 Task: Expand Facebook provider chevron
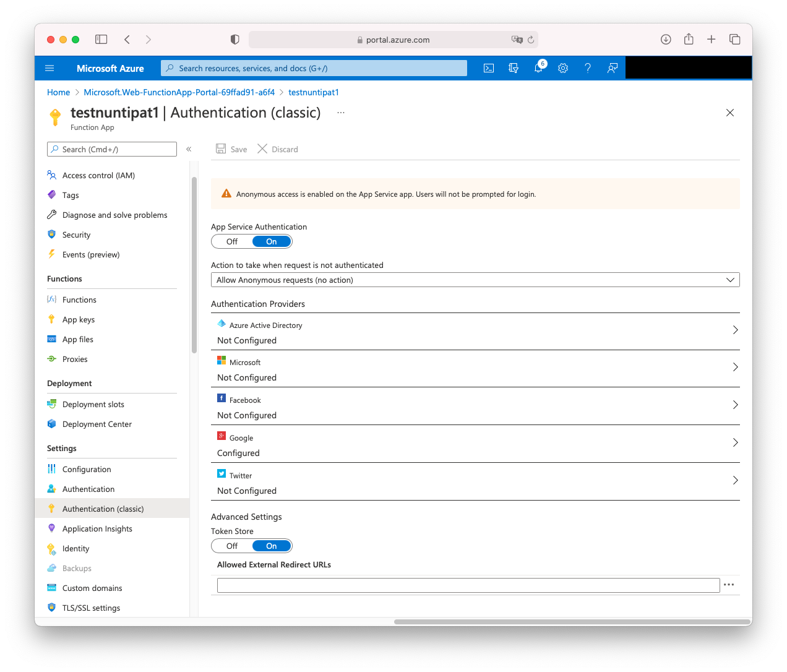point(735,405)
